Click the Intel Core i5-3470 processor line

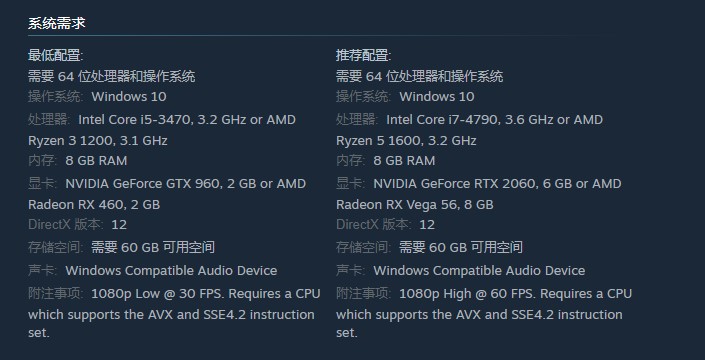click(x=187, y=120)
